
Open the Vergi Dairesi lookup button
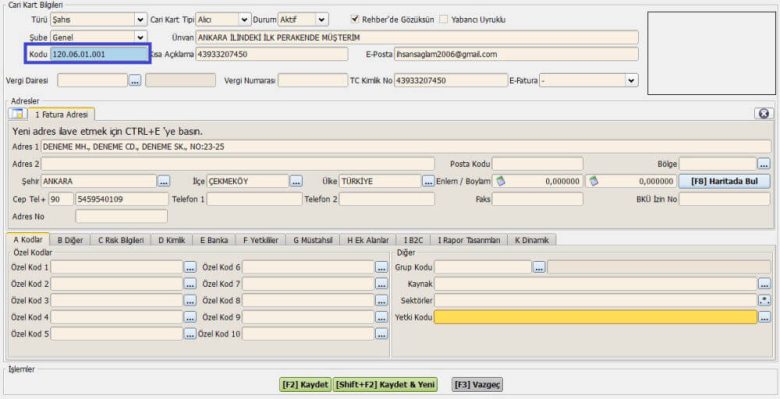(x=135, y=80)
